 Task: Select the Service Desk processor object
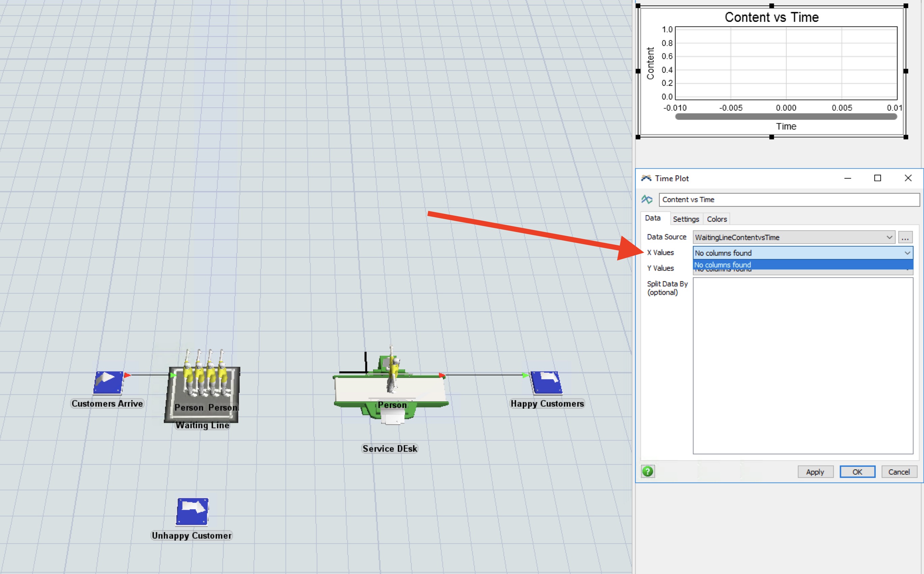click(x=390, y=391)
